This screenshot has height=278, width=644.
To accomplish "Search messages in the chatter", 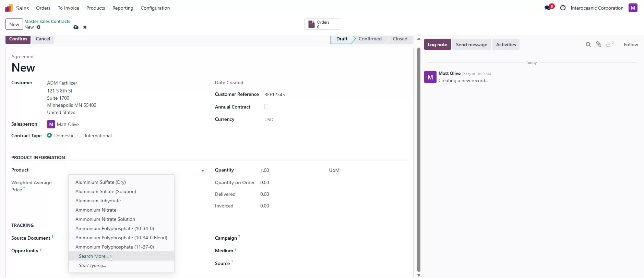I will [x=588, y=45].
